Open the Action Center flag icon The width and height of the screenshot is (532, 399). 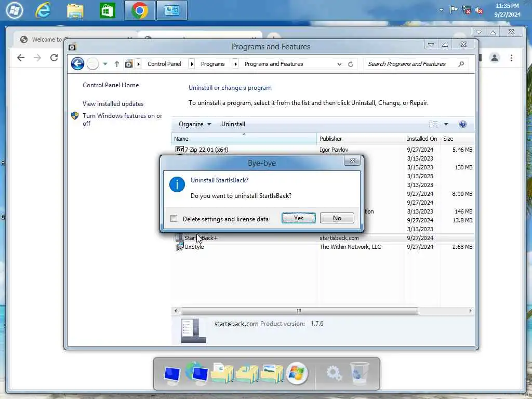454,10
